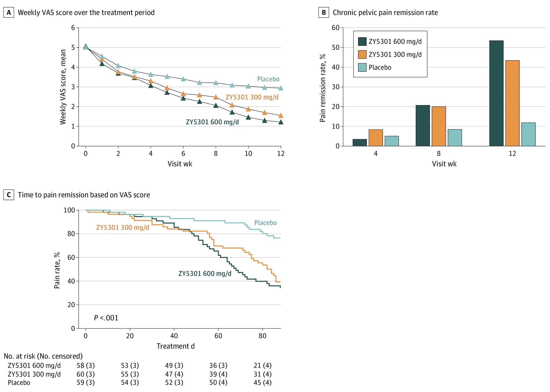Click the dark teal ZY5301 600 mg/d legend swatch
The width and height of the screenshot is (550, 392).
point(362,42)
